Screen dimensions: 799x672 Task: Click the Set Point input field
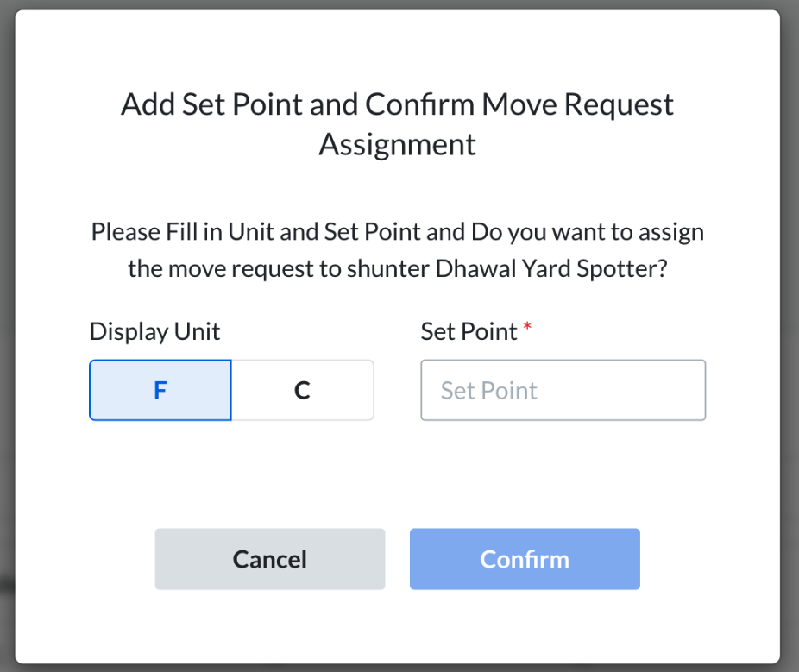tap(563, 390)
